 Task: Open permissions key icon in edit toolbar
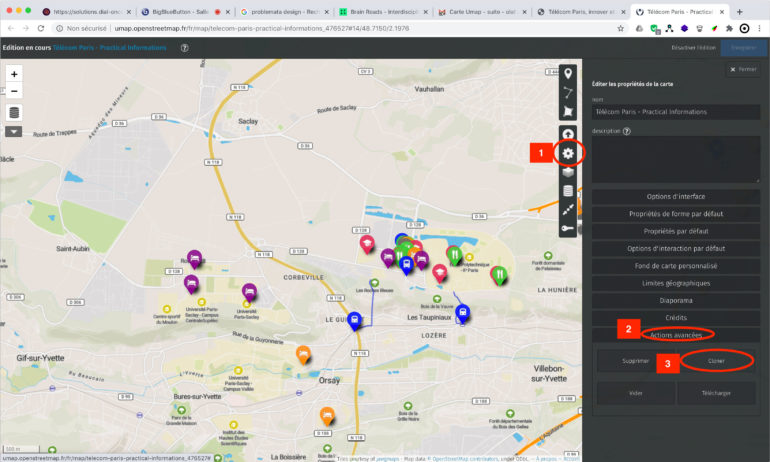568,228
